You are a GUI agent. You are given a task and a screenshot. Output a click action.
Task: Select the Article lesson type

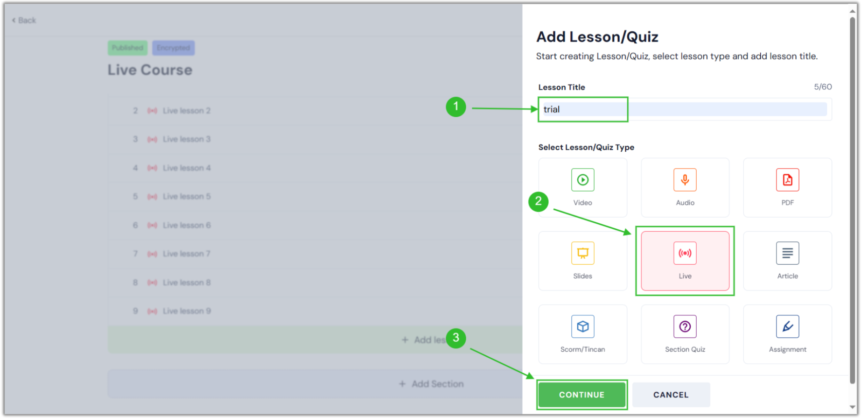(787, 260)
